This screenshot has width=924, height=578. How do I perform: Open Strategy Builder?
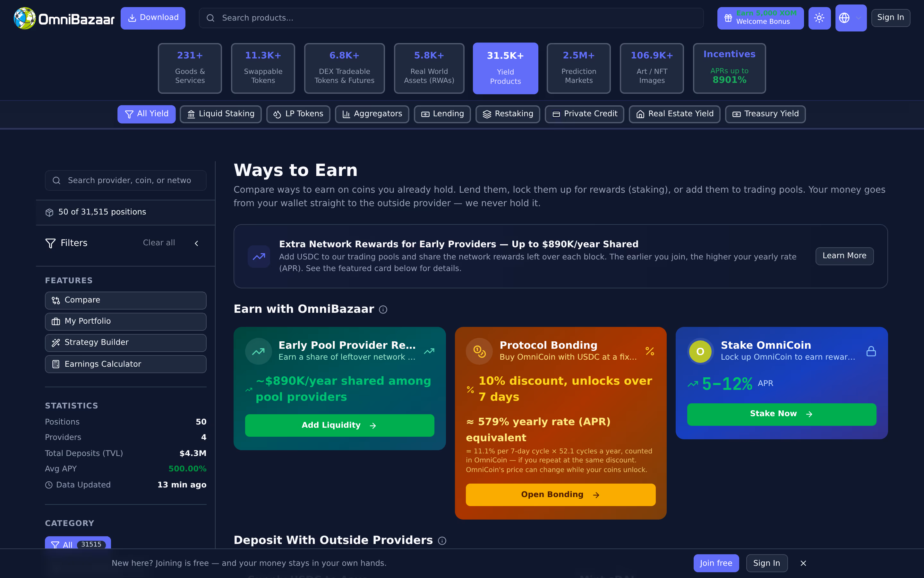pyautogui.click(x=126, y=343)
